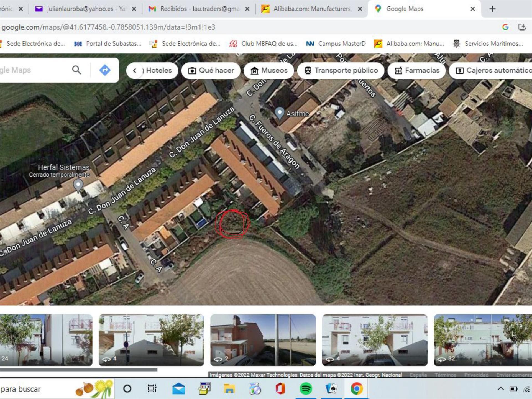Open the brick house thumbnail labeled 2
This screenshot has width=532, height=399.
tap(263, 340)
